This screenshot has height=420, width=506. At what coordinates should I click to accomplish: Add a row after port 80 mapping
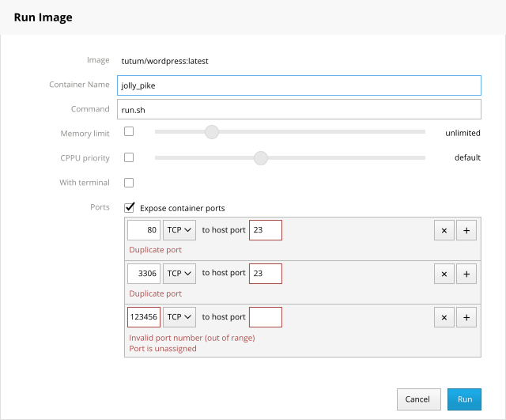point(466,230)
